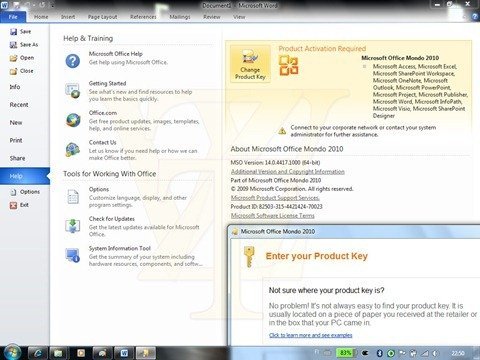Click the Enter your Product Key heading
This screenshot has height=360, width=480.
(317, 256)
